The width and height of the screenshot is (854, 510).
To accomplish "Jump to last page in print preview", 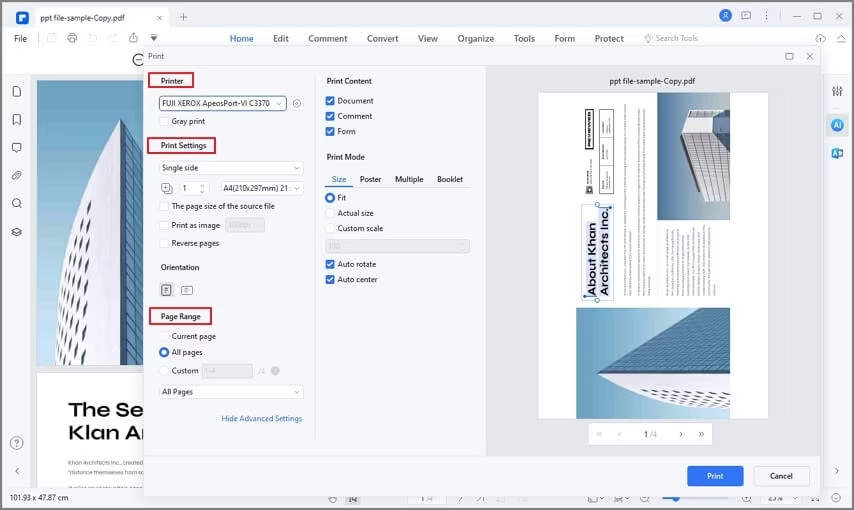I will [x=701, y=434].
